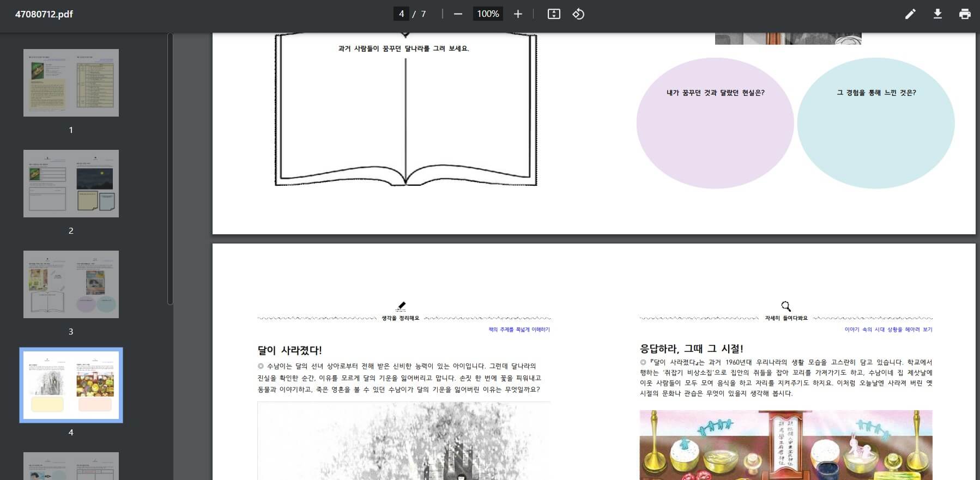Rotate the document counterclockwise
The height and width of the screenshot is (480, 980).
(x=578, y=14)
